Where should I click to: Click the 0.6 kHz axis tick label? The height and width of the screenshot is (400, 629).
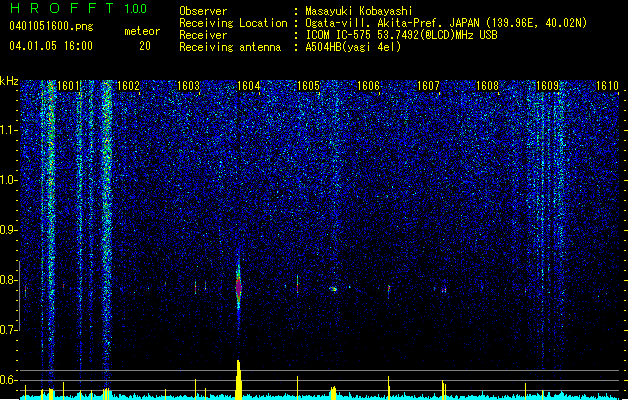(x=9, y=380)
